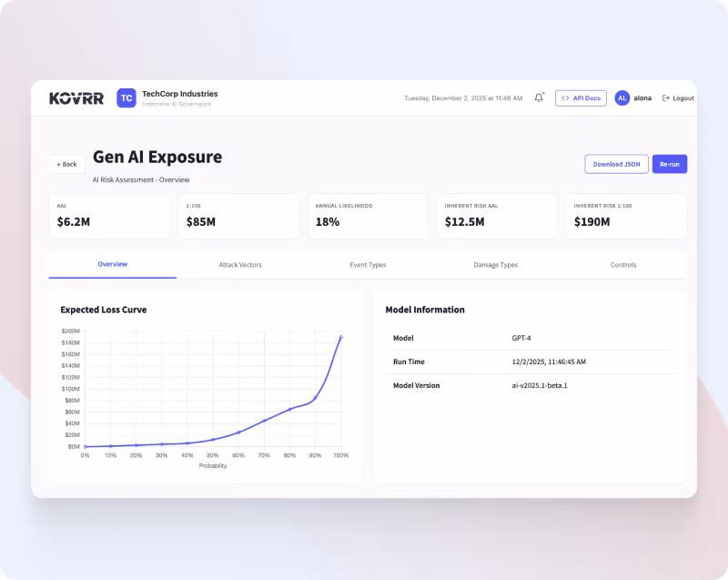
Task: Click the TechCorp Industries name
Action: 179,94
